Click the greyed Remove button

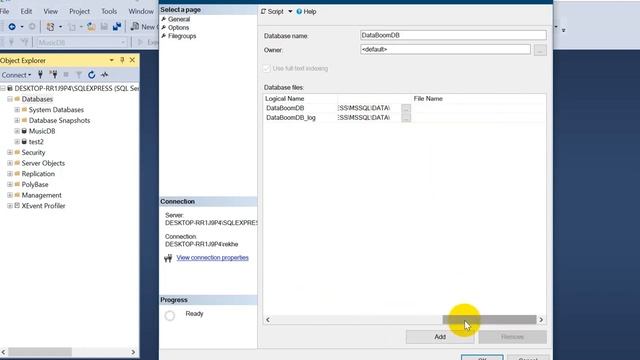(x=512, y=337)
